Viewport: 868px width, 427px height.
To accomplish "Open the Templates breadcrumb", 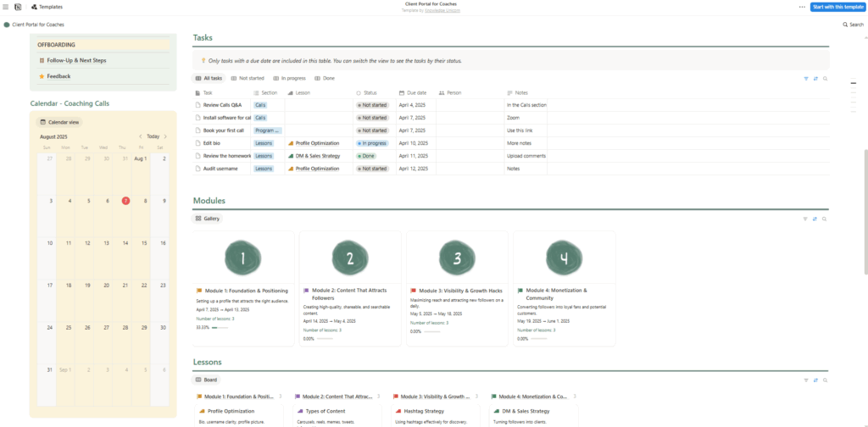I will pyautogui.click(x=47, y=7).
